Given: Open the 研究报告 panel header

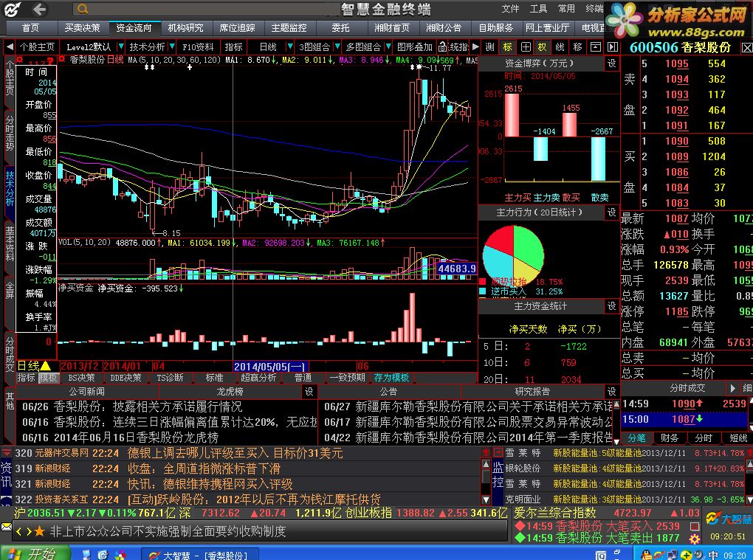Looking at the screenshot, I should [532, 392].
